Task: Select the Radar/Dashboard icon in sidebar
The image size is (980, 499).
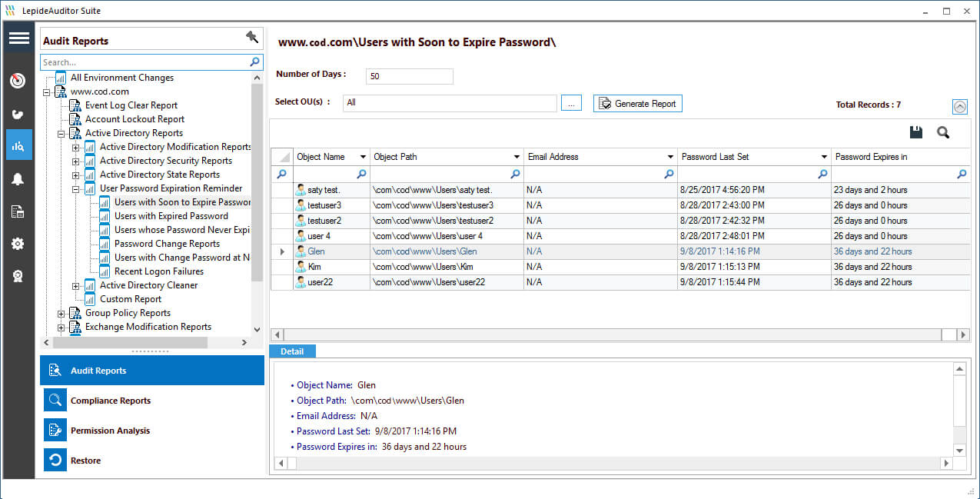Action: (18, 80)
